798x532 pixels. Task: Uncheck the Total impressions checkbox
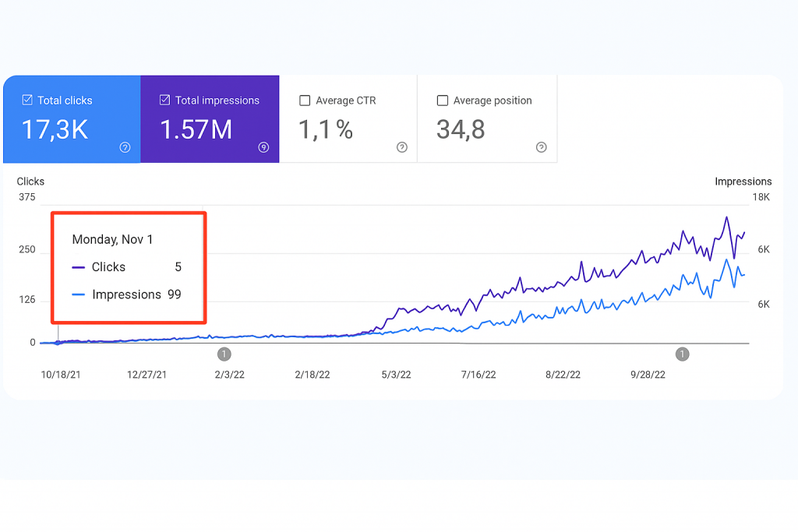(x=165, y=100)
